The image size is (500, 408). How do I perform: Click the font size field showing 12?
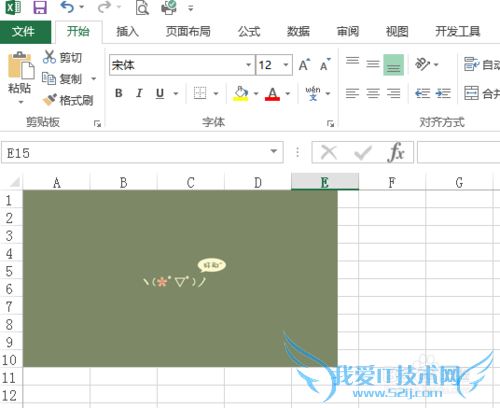[268, 65]
